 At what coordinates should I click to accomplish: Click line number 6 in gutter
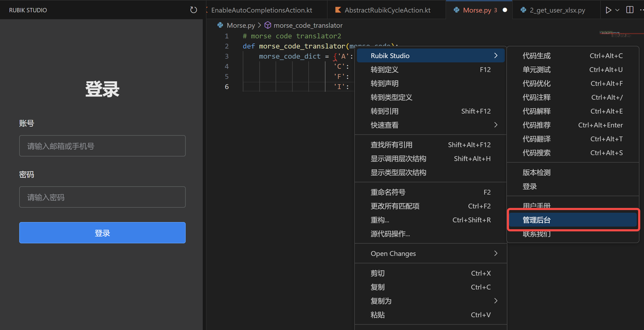tap(227, 87)
